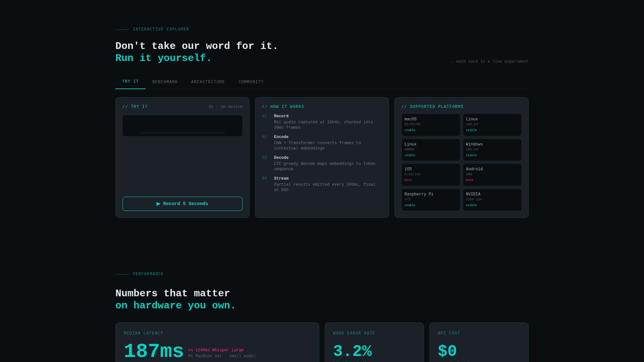The height and width of the screenshot is (362, 644).
Task: Click the 'Run it yourself.' headline
Action: click(x=163, y=58)
